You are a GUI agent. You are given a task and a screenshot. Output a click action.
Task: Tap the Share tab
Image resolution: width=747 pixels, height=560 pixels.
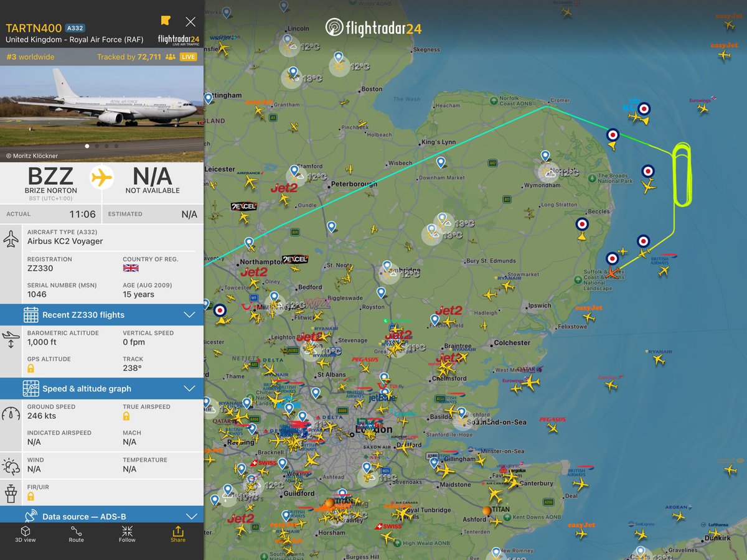pos(178,534)
